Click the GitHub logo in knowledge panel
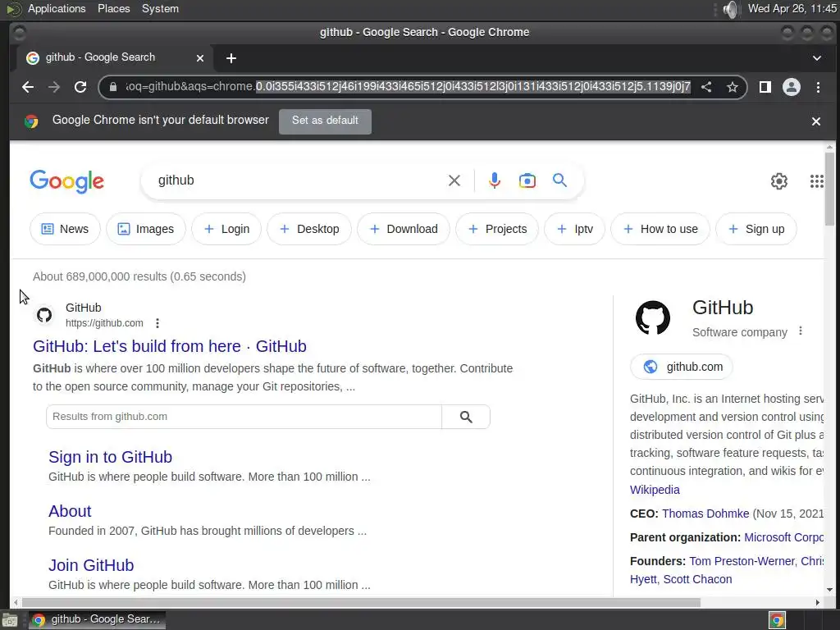This screenshot has width=840, height=630. [x=652, y=317]
